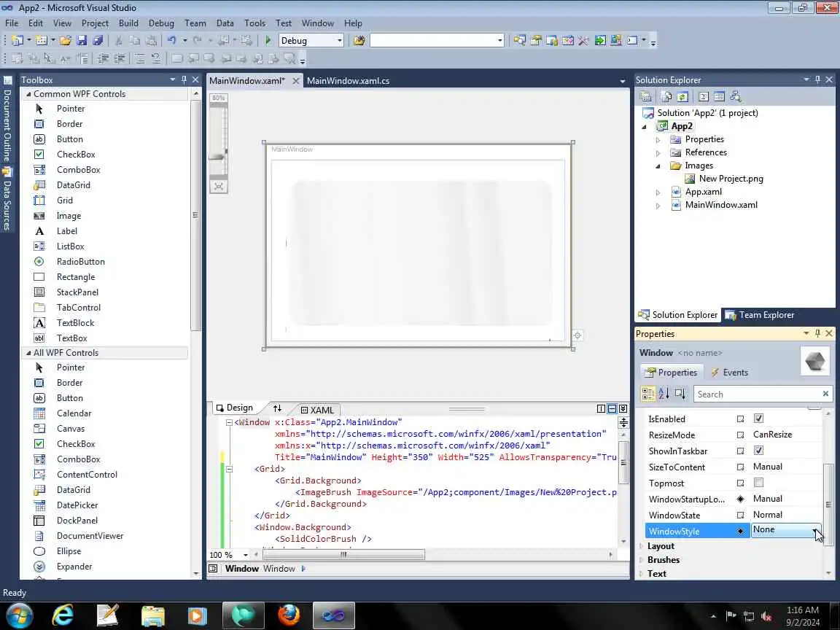Open the find combo box dropdown in the toolbar
This screenshot has width=840, height=630.
pyautogui.click(x=499, y=41)
